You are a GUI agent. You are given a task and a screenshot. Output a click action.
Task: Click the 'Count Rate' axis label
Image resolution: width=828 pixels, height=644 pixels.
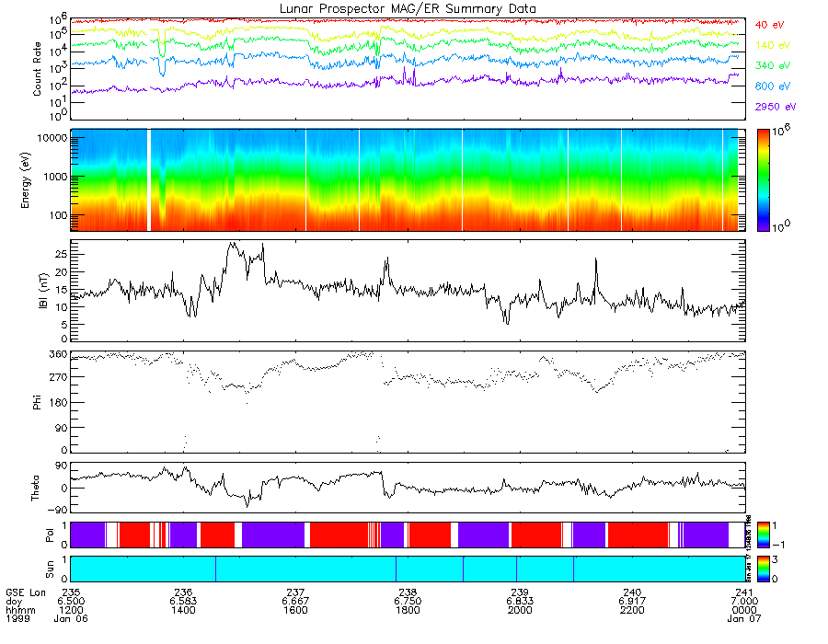coord(37,69)
